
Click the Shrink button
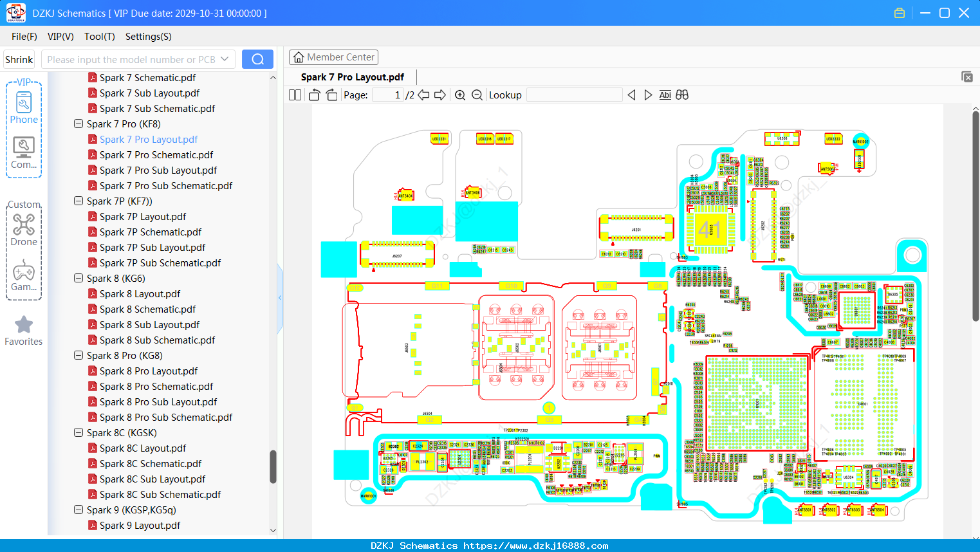pyautogui.click(x=19, y=59)
